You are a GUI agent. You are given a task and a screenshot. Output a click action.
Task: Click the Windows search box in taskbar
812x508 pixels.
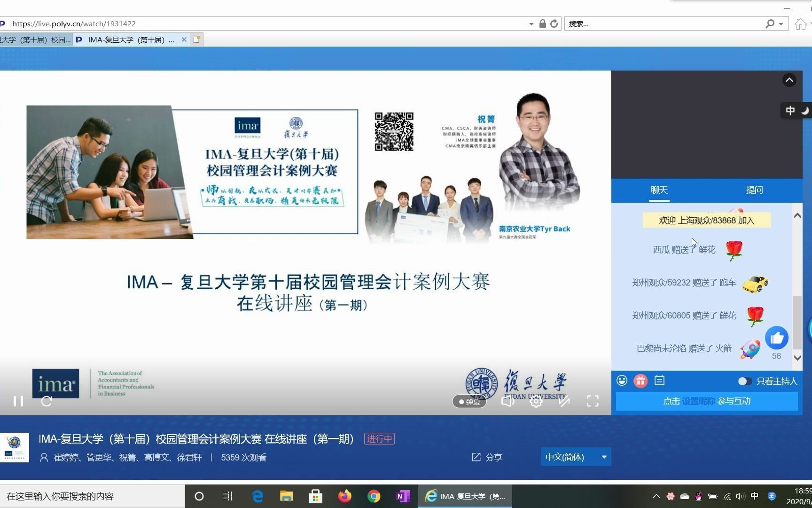click(x=93, y=496)
